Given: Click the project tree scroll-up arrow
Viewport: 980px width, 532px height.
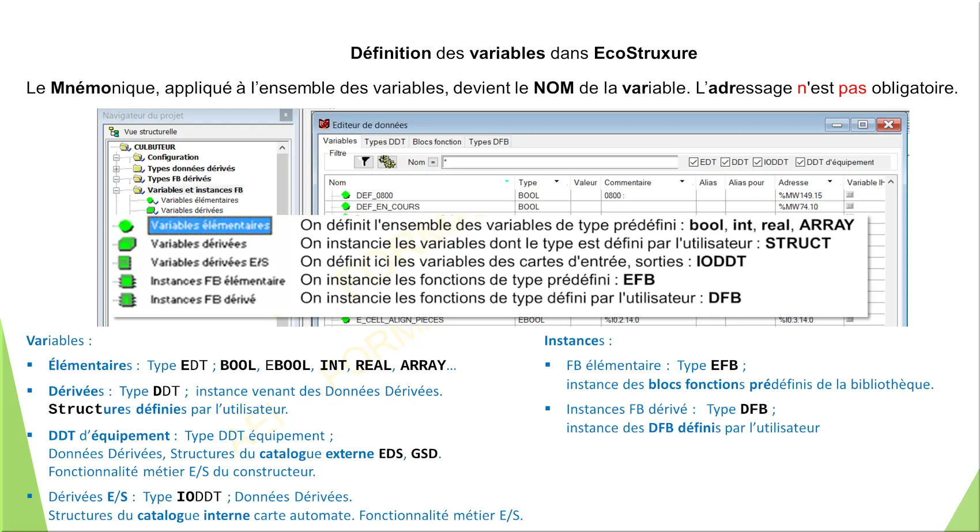Looking at the screenshot, I should (282, 148).
